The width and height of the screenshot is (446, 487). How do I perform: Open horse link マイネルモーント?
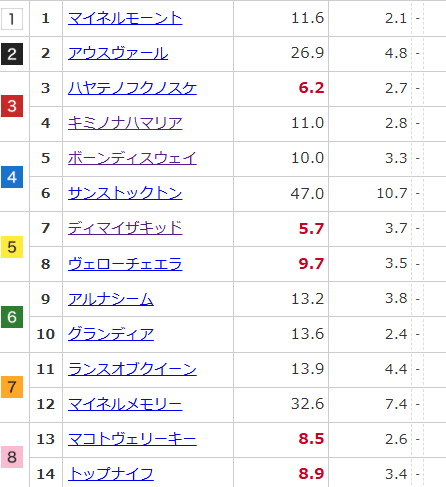pos(125,18)
